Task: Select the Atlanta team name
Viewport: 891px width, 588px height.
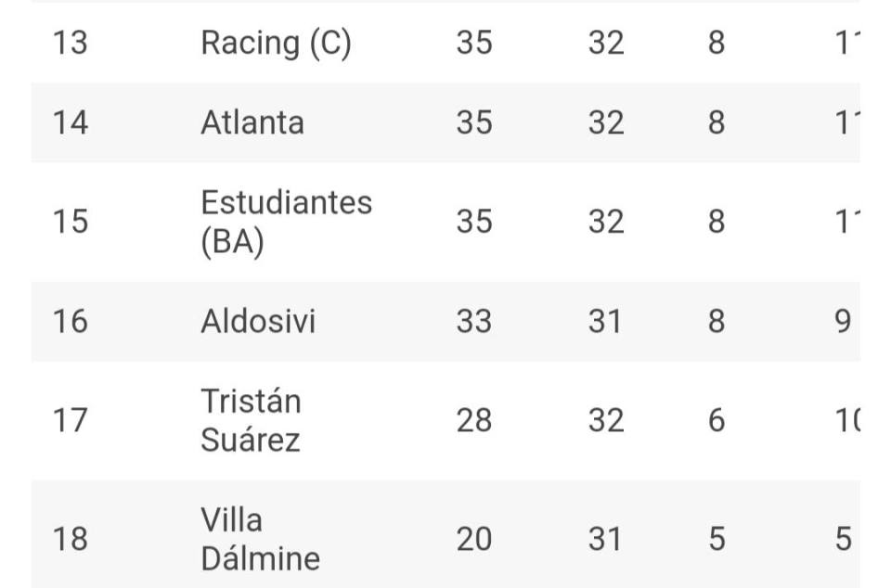Action: [252, 122]
